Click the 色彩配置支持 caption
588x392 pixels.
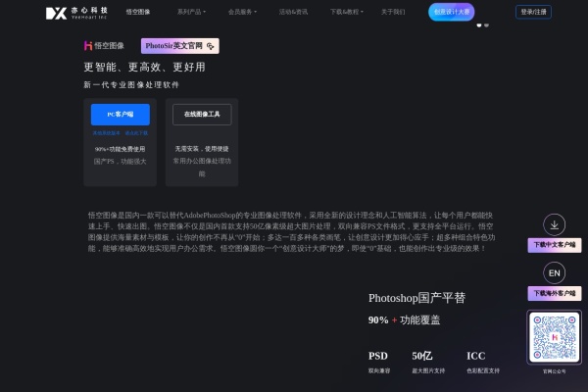point(483,371)
